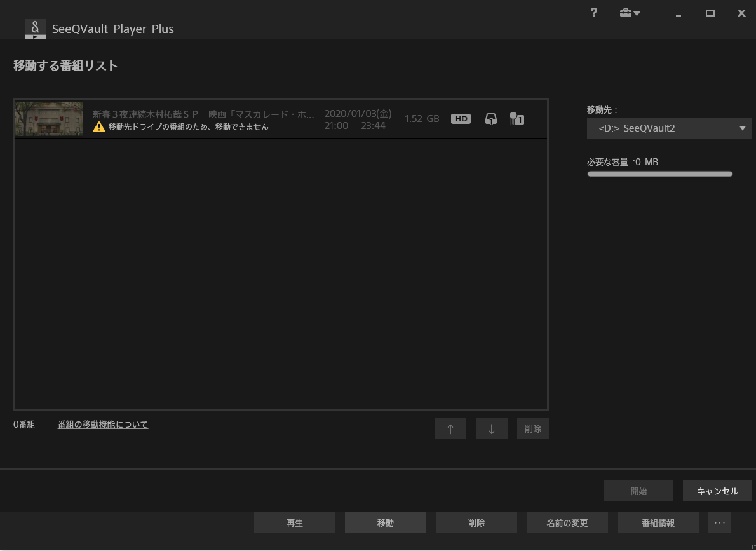Click the drive transfer icon beside HD
The image size is (756, 551).
coord(490,119)
